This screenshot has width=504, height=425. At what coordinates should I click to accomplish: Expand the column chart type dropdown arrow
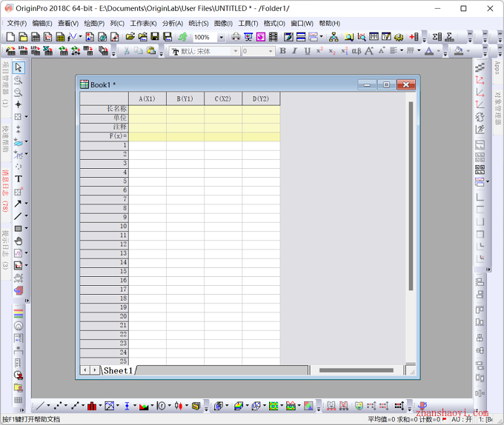(100, 406)
